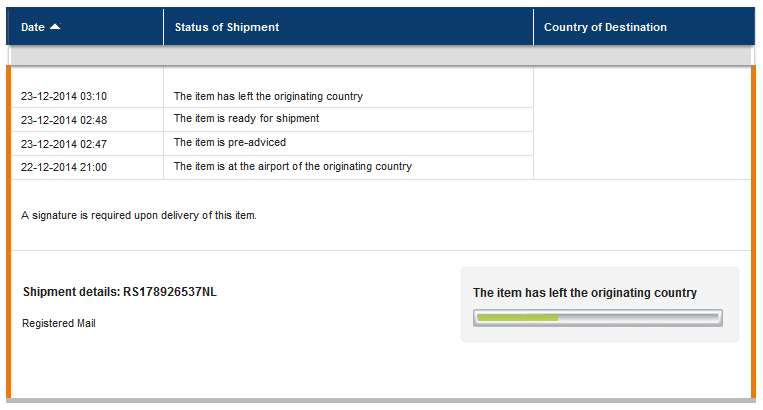Select the Country of Destination column header
The height and width of the screenshot is (410, 763).
(x=605, y=27)
